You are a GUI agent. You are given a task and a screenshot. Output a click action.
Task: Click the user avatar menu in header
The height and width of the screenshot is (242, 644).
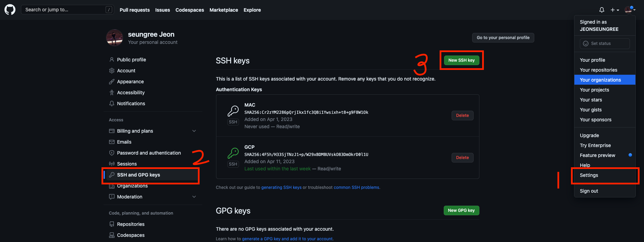pos(630,10)
